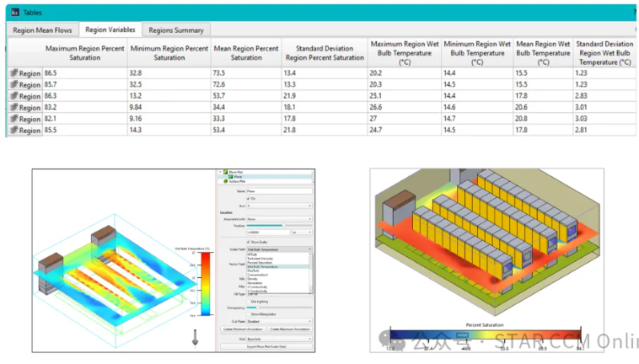Image resolution: width=639 pixels, height=364 pixels.
Task: Switch to the Regions Summary tab
Action: (x=176, y=29)
